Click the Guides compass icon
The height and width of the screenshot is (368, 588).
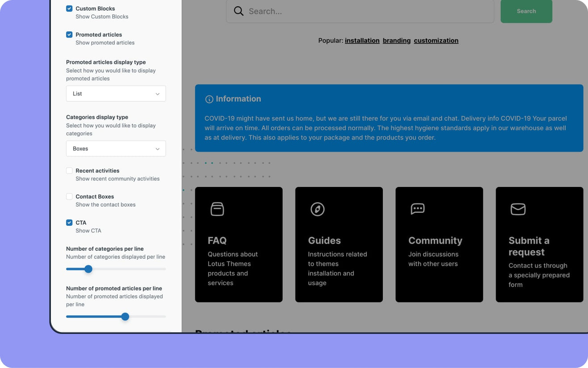coord(318,209)
